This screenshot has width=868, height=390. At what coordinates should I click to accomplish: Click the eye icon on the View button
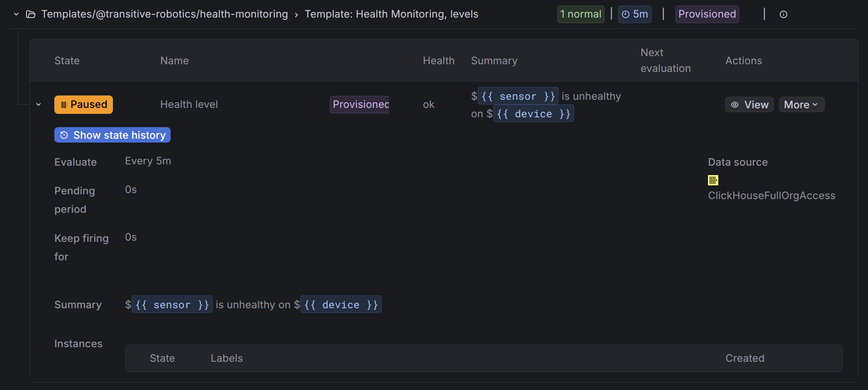pyautogui.click(x=735, y=104)
